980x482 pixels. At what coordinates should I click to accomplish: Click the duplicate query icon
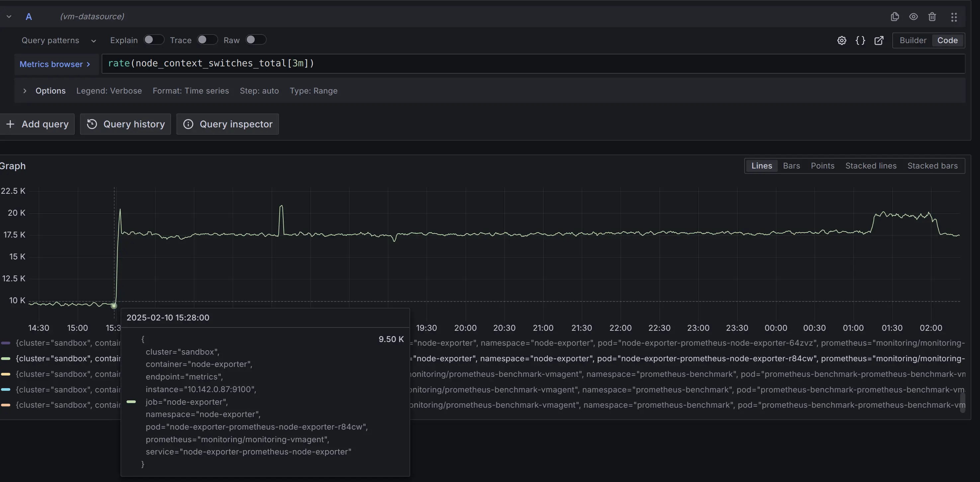point(895,17)
